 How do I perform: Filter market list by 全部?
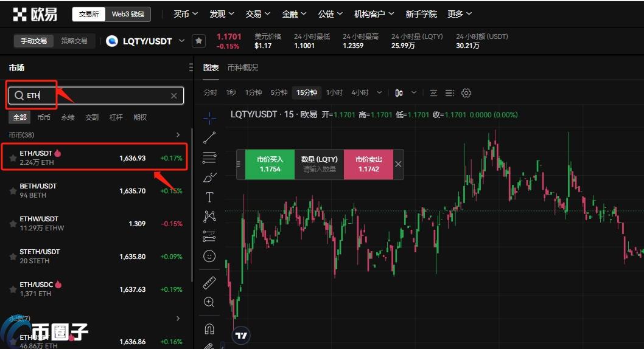[x=19, y=117]
